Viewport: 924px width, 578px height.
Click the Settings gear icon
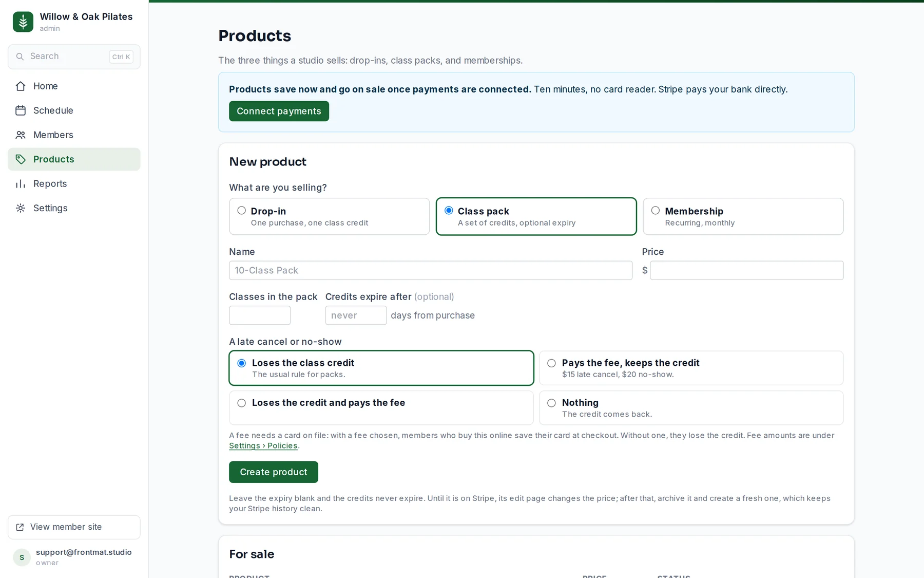tap(21, 208)
